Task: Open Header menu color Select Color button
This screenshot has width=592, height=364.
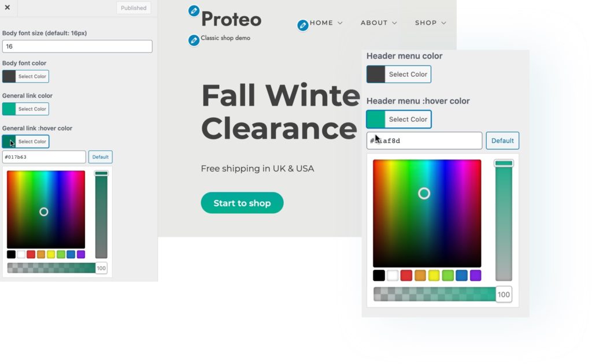Action: coord(399,75)
